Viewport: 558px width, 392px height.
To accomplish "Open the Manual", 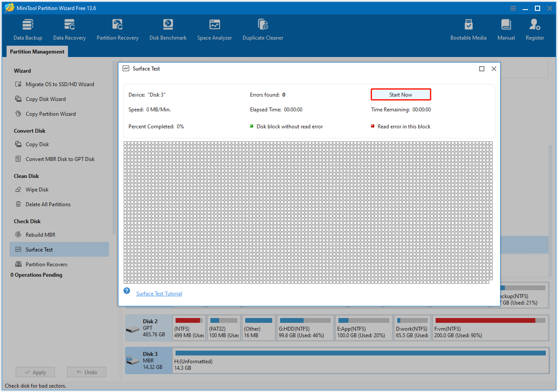I will (x=506, y=30).
